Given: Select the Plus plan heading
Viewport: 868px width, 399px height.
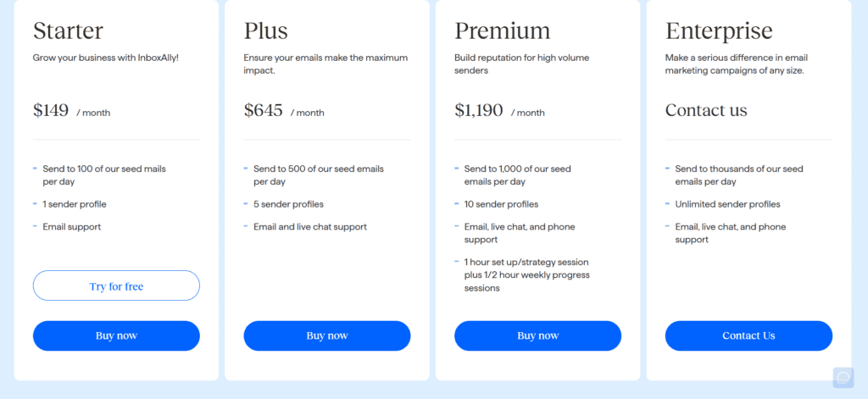Looking at the screenshot, I should (265, 31).
